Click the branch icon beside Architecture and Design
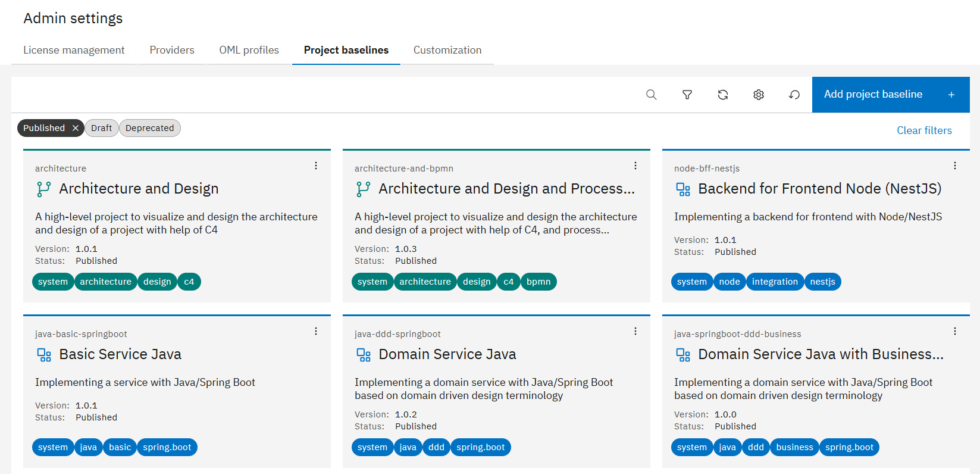980x474 pixels. [x=44, y=189]
